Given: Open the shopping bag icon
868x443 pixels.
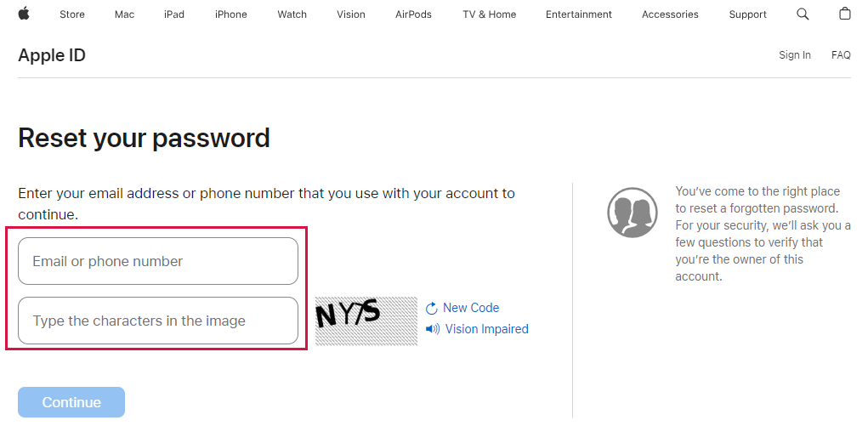Looking at the screenshot, I should (845, 14).
